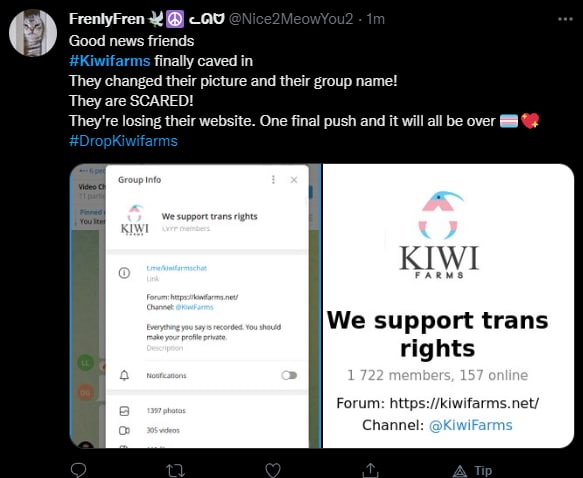
Task: Click the #Kiwifarms hashtag link
Action: (x=110, y=61)
